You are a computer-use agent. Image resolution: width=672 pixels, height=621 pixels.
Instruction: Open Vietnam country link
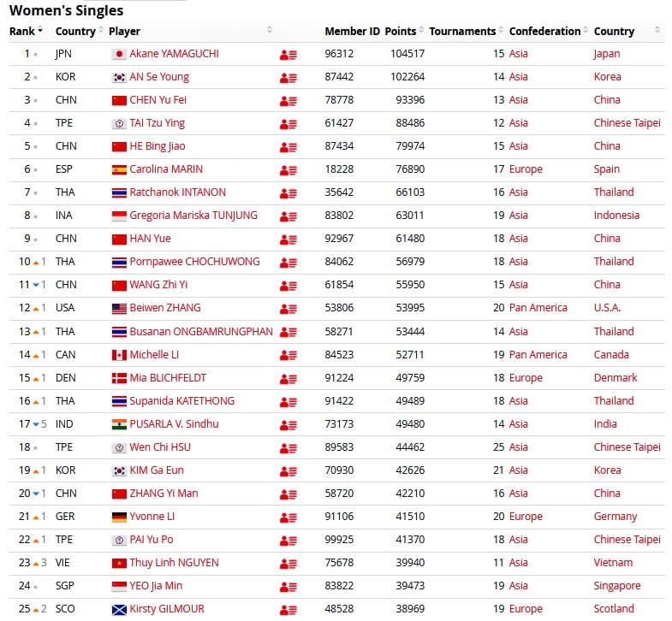tap(613, 563)
